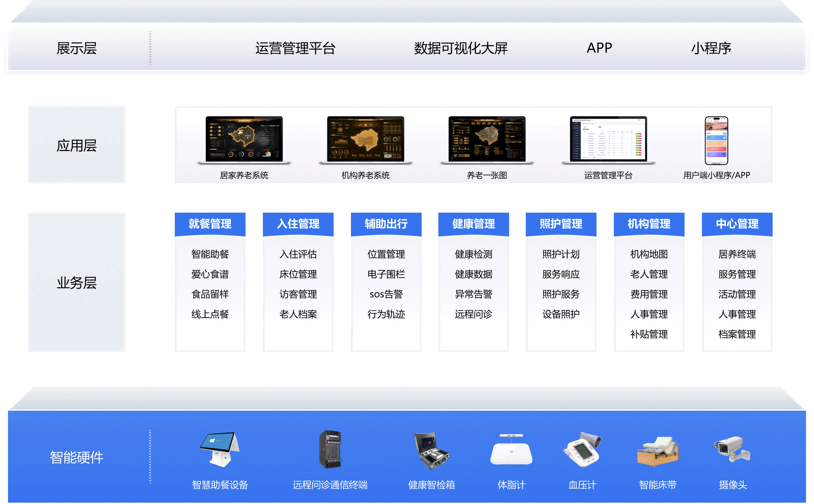Click the 养老一张图 laptop thumbnail
The width and height of the screenshot is (814, 504).
(x=487, y=140)
